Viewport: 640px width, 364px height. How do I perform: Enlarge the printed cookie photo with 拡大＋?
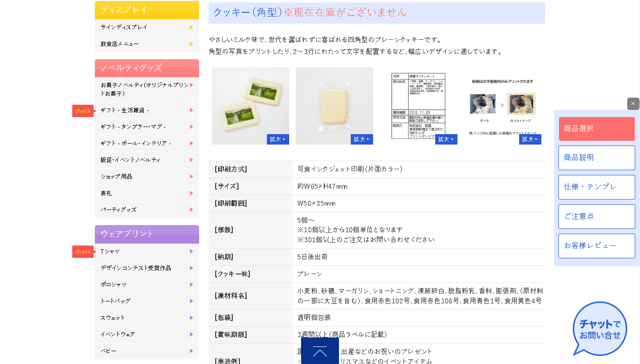tap(278, 139)
